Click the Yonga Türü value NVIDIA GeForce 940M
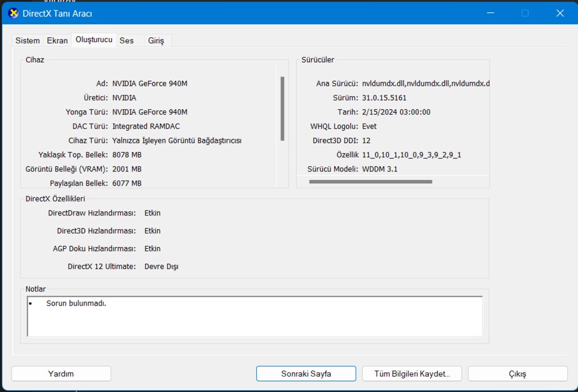 pyautogui.click(x=150, y=112)
